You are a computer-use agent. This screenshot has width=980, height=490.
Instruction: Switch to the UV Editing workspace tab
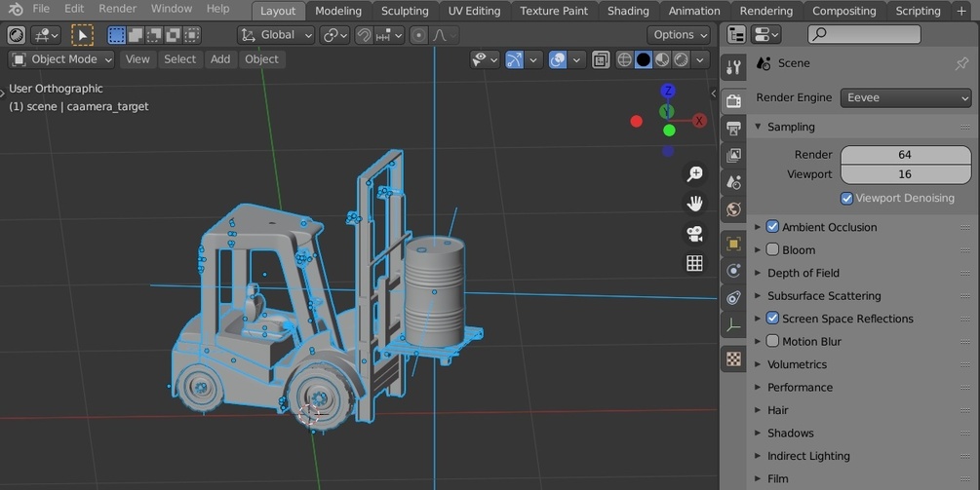coord(474,11)
